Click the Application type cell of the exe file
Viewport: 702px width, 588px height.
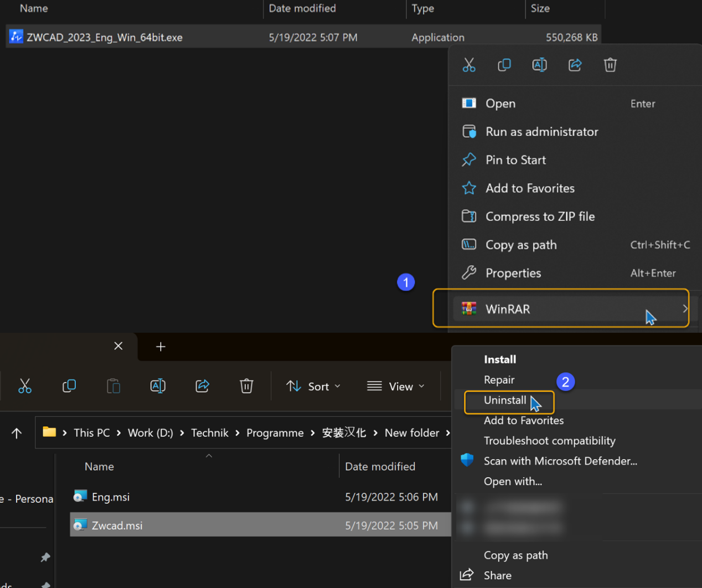[438, 37]
